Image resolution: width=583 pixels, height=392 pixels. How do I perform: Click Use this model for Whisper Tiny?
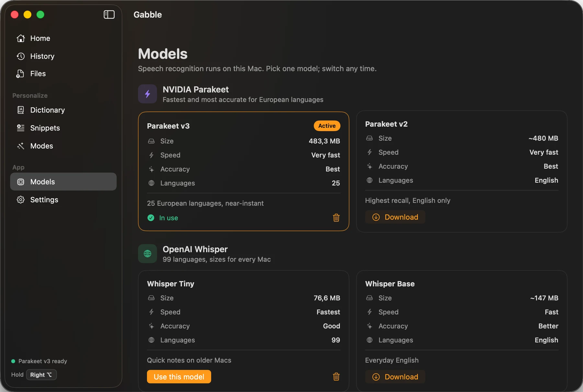tap(179, 377)
